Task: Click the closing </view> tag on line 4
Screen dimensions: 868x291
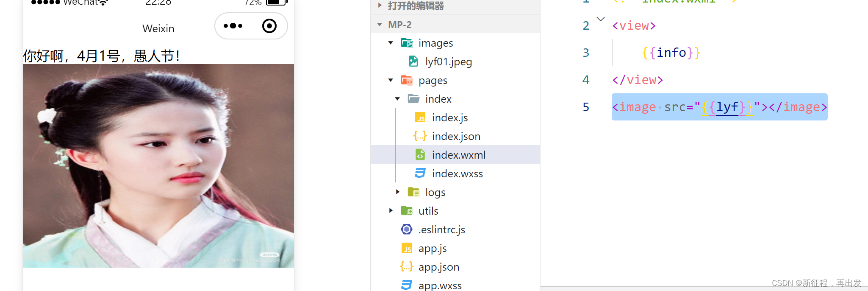Action: coord(638,80)
